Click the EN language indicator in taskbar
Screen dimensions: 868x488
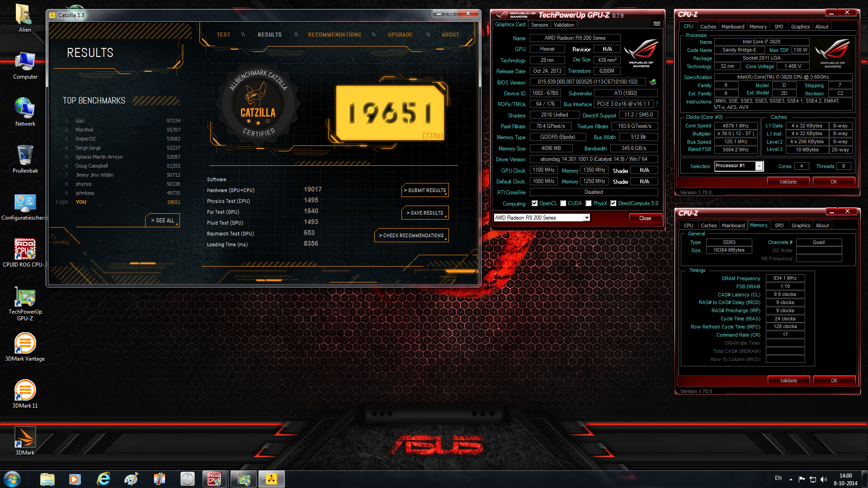coord(778,478)
